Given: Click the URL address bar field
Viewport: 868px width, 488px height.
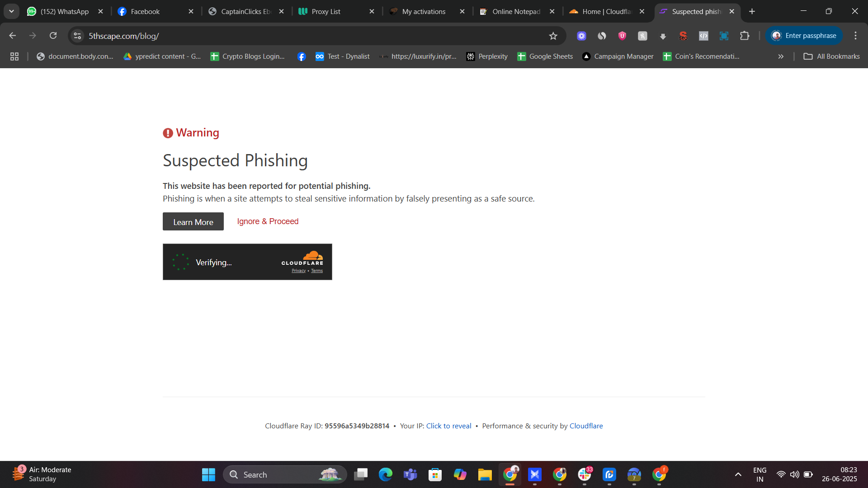Looking at the screenshot, I should [x=312, y=36].
